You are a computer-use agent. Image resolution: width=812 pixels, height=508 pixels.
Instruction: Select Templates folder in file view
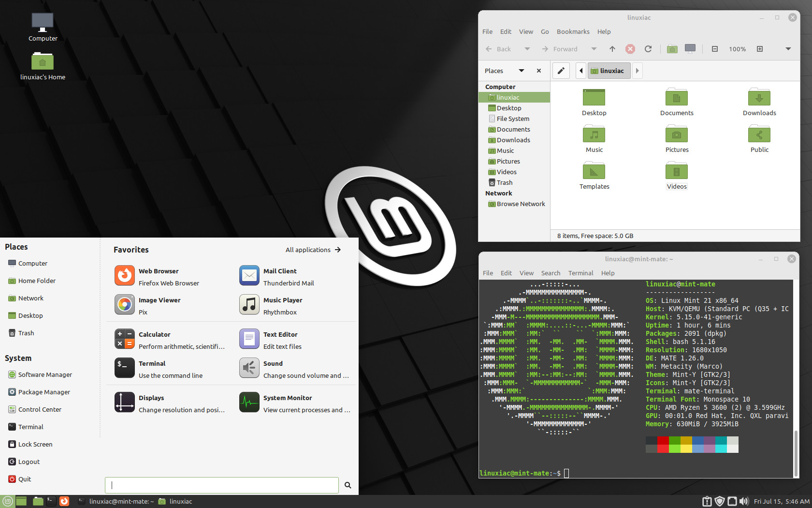coord(594,176)
